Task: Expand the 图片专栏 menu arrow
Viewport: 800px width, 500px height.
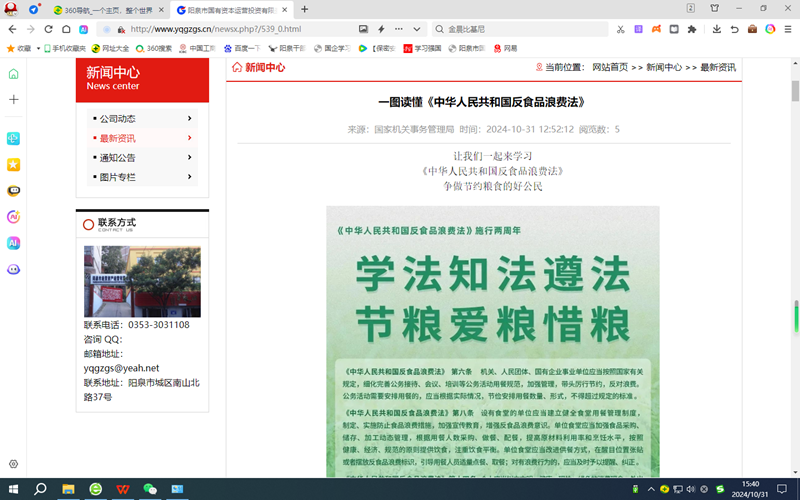Action: 189,177
